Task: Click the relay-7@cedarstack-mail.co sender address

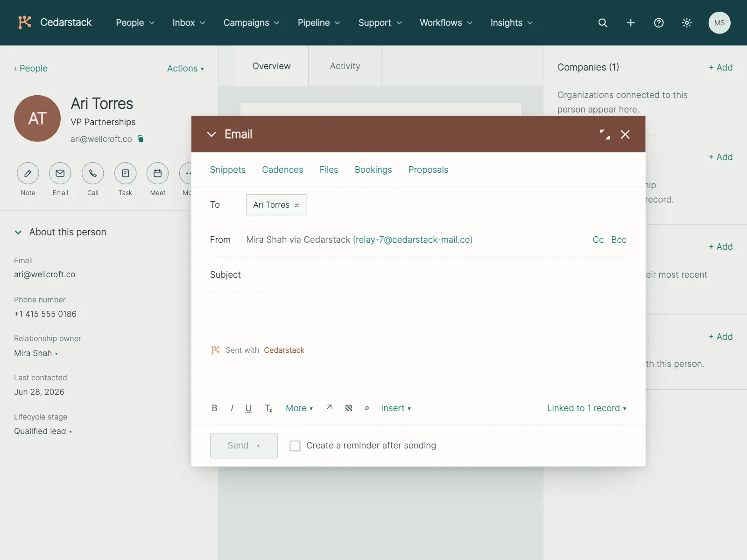Action: [413, 240]
